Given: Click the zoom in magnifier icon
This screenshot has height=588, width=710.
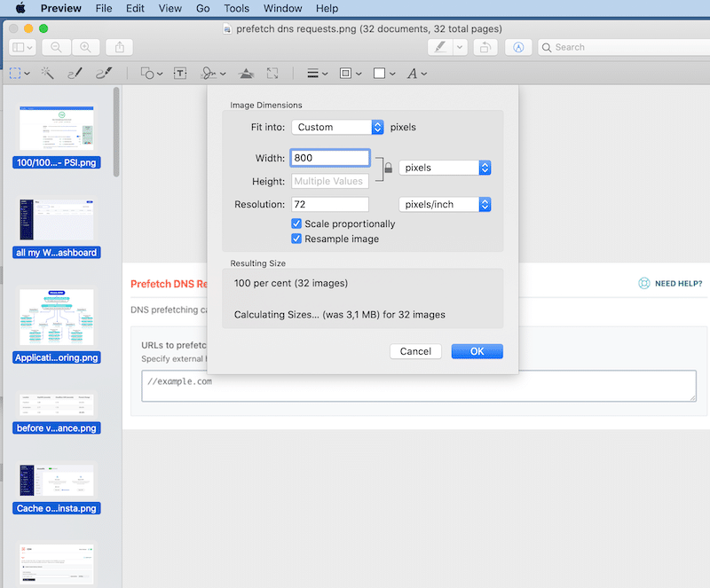Looking at the screenshot, I should [85, 47].
